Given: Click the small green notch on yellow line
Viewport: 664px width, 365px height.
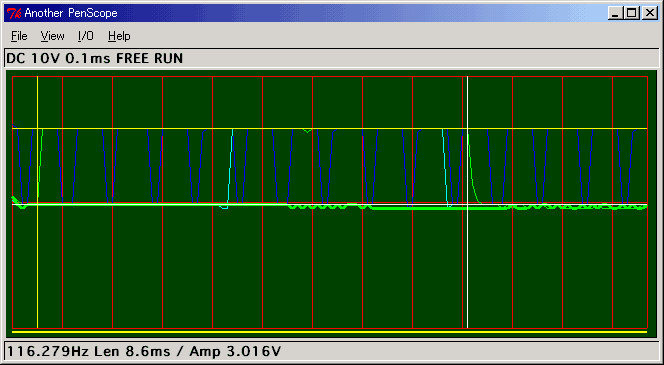Looking at the screenshot, I should coord(308,130).
